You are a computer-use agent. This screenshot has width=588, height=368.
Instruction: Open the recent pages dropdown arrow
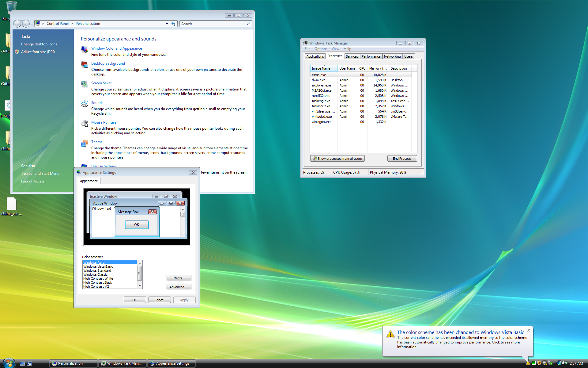[x=32, y=24]
